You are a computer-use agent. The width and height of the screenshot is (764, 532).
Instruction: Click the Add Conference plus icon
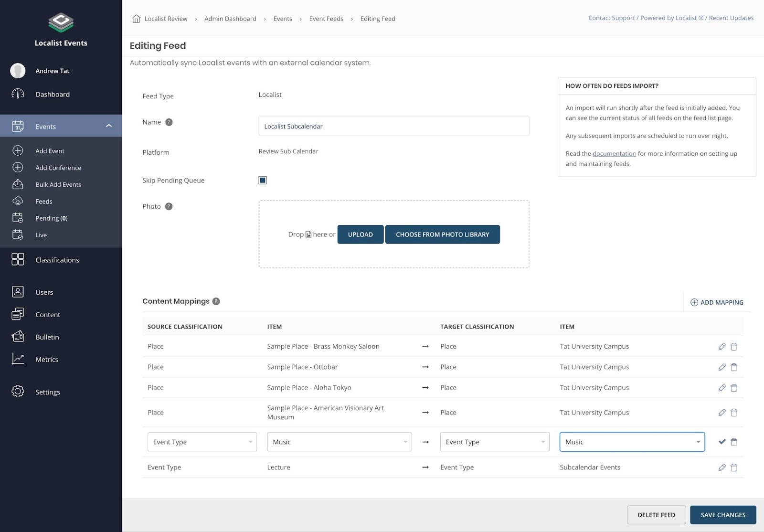18,167
